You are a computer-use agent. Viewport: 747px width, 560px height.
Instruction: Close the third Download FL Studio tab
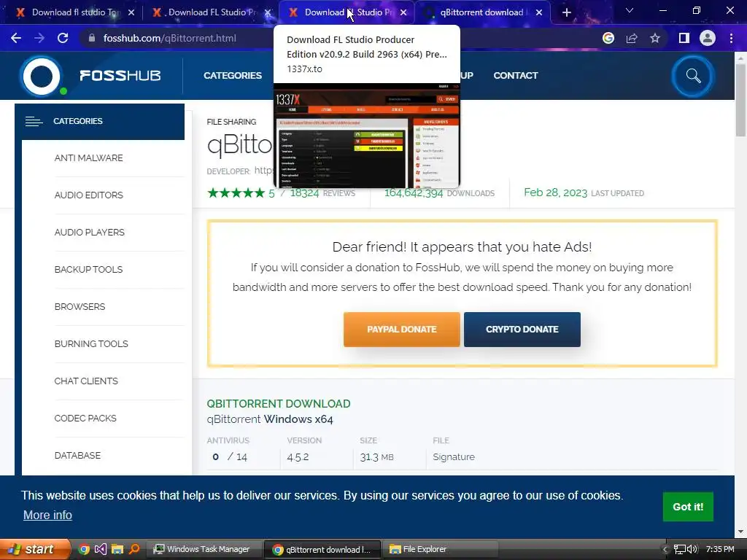tap(403, 12)
